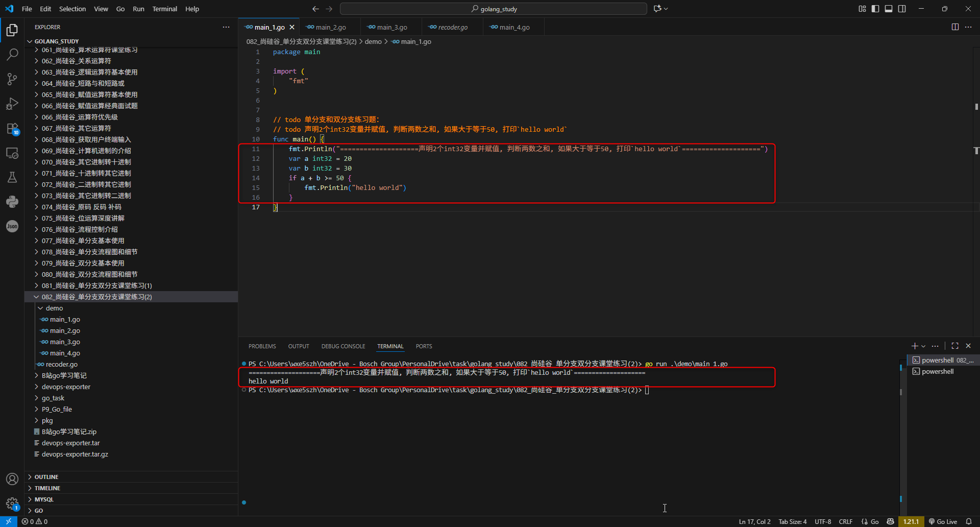Open terminal panel More Actions menu
Viewport: 980px width, 527px height.
pyautogui.click(x=935, y=346)
